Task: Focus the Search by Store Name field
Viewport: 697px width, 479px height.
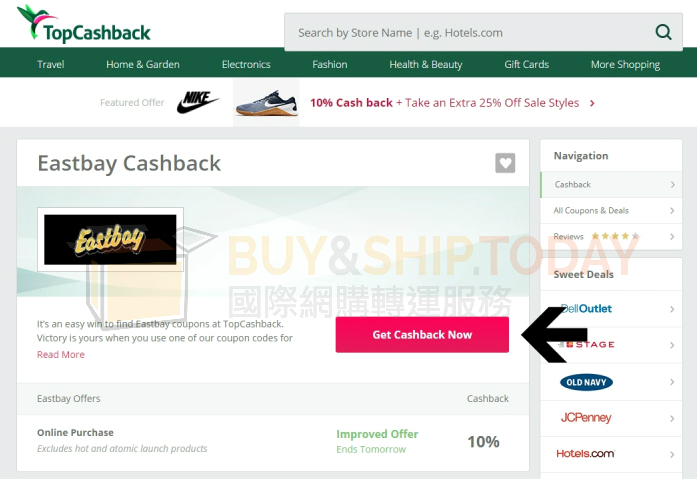Action: pyautogui.click(x=471, y=32)
